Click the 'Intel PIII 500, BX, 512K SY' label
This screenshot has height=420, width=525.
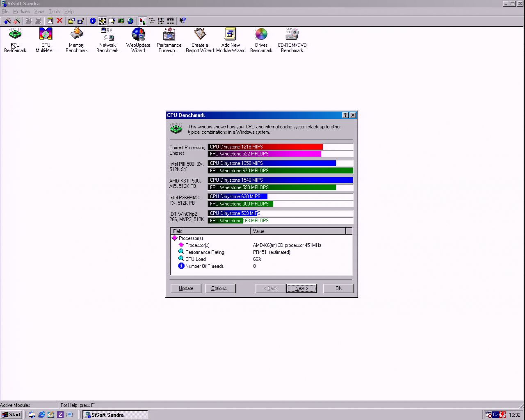click(187, 167)
